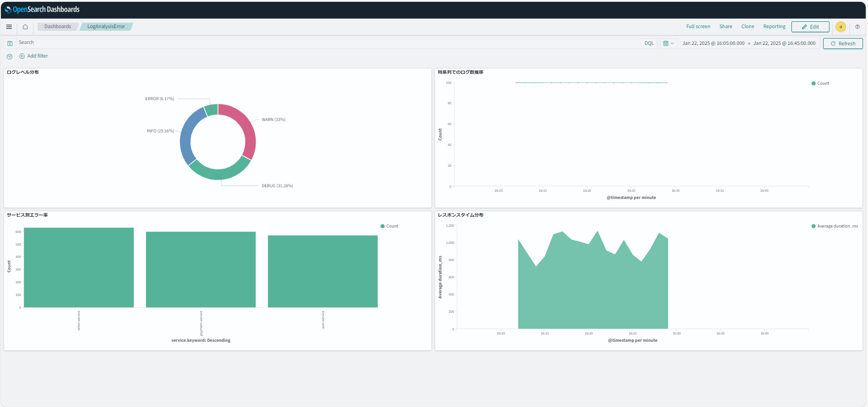Viewport: 868px width, 407px height.
Task: Select the LogAnalysisError breadcrumb
Action: [x=106, y=27]
